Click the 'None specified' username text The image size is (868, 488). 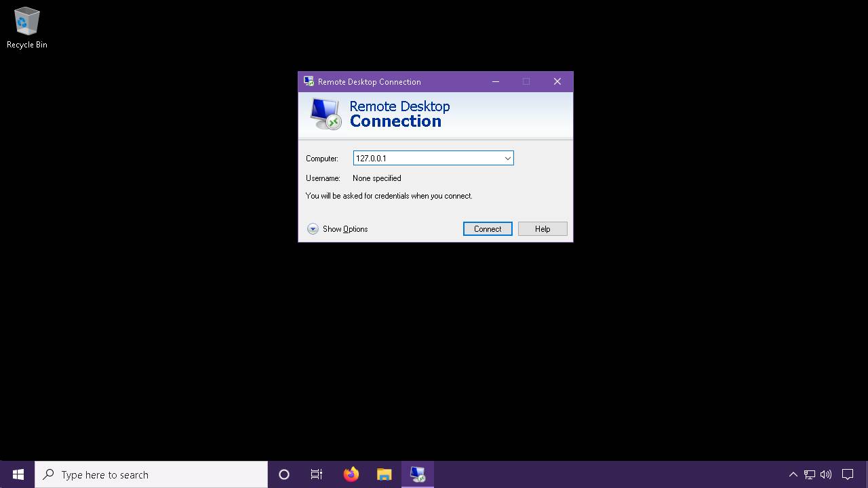click(x=377, y=178)
